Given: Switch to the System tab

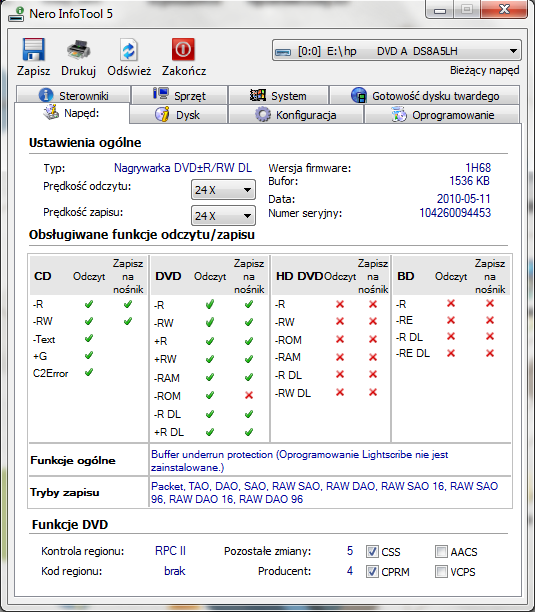Looking at the screenshot, I should point(278,95).
